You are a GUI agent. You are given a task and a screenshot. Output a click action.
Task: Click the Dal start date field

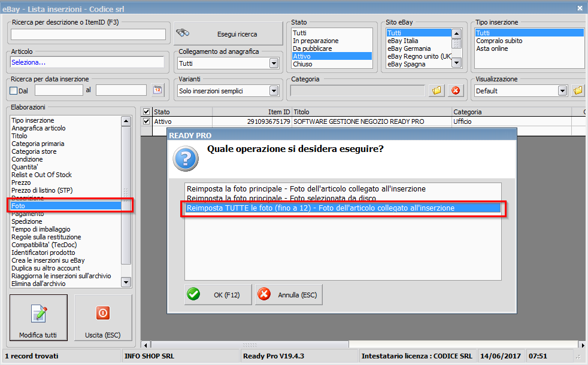pyautogui.click(x=59, y=90)
